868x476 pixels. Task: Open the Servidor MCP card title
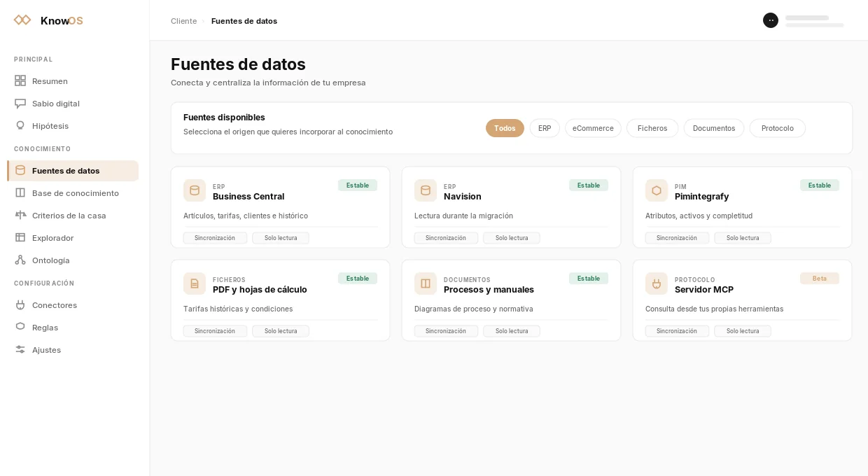tap(704, 289)
